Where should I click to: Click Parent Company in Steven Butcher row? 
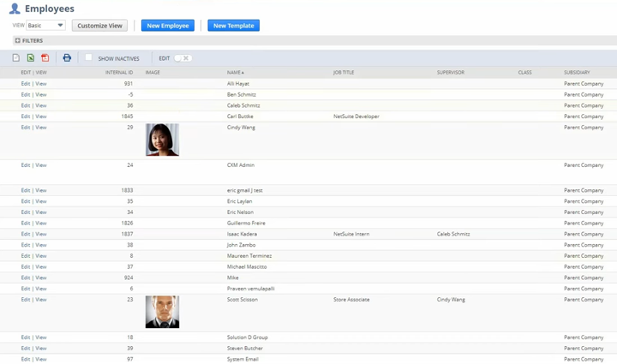tap(584, 349)
